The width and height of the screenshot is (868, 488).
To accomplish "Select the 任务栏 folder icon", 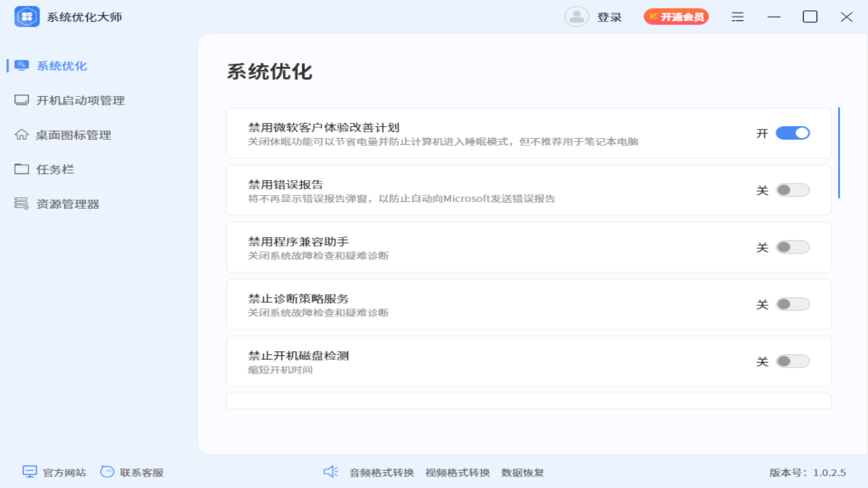I will tap(20, 169).
